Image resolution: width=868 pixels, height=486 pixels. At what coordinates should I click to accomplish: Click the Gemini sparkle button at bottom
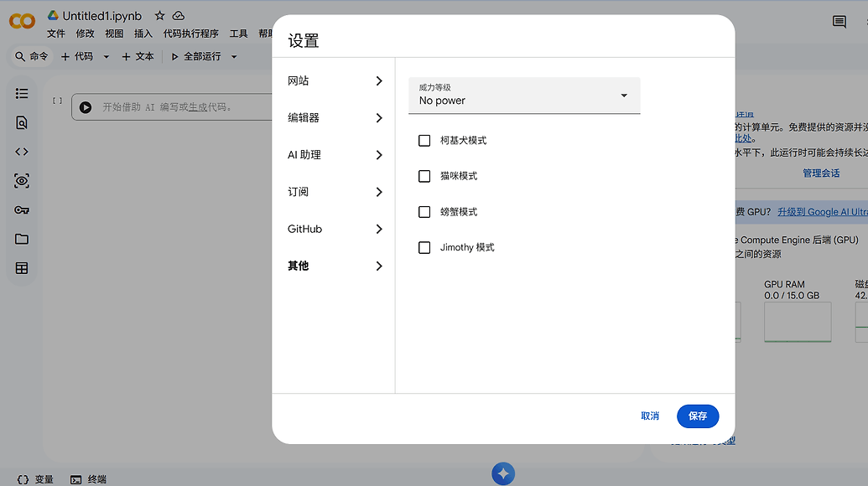pyautogui.click(x=503, y=473)
